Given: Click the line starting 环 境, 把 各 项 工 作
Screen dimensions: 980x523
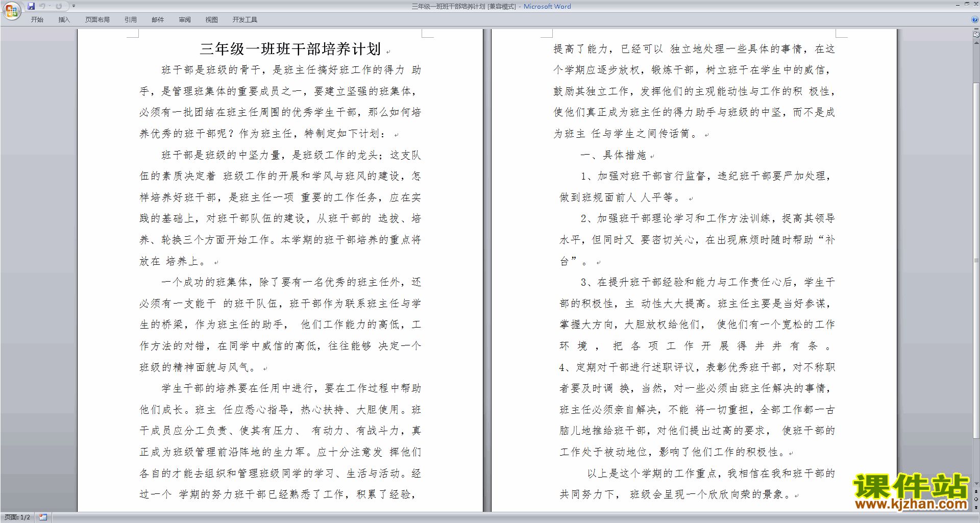Looking at the screenshot, I should [x=695, y=346].
